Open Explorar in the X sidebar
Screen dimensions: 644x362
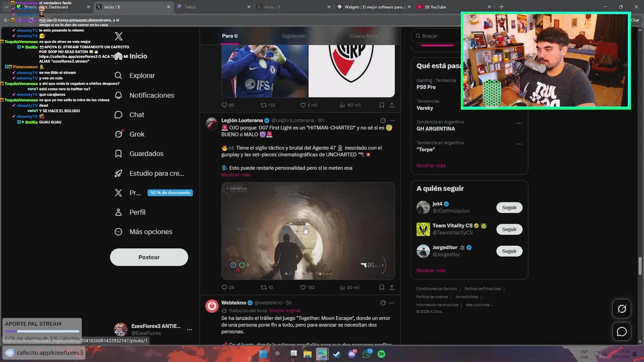135,75
